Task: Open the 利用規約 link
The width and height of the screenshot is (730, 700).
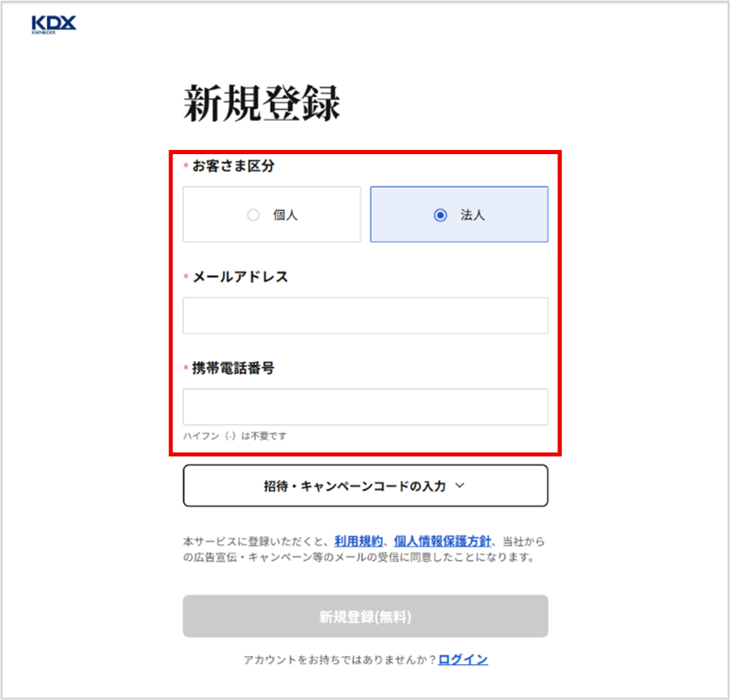Action: pyautogui.click(x=358, y=541)
